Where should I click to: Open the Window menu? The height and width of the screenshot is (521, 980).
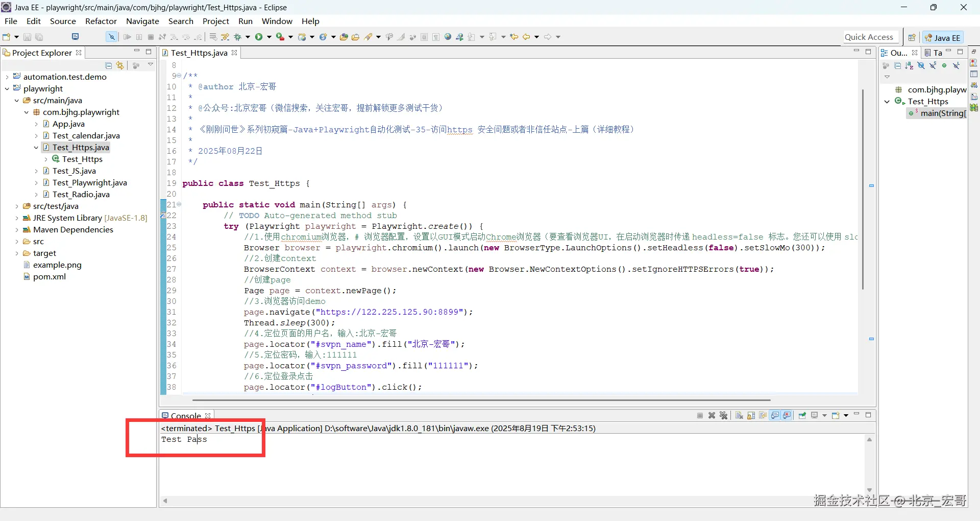click(277, 21)
